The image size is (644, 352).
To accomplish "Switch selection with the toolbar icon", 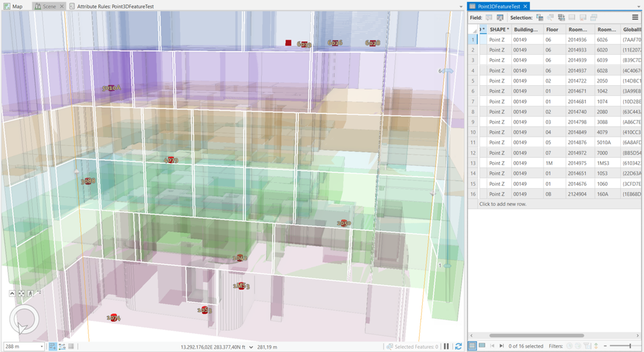I will point(561,17).
